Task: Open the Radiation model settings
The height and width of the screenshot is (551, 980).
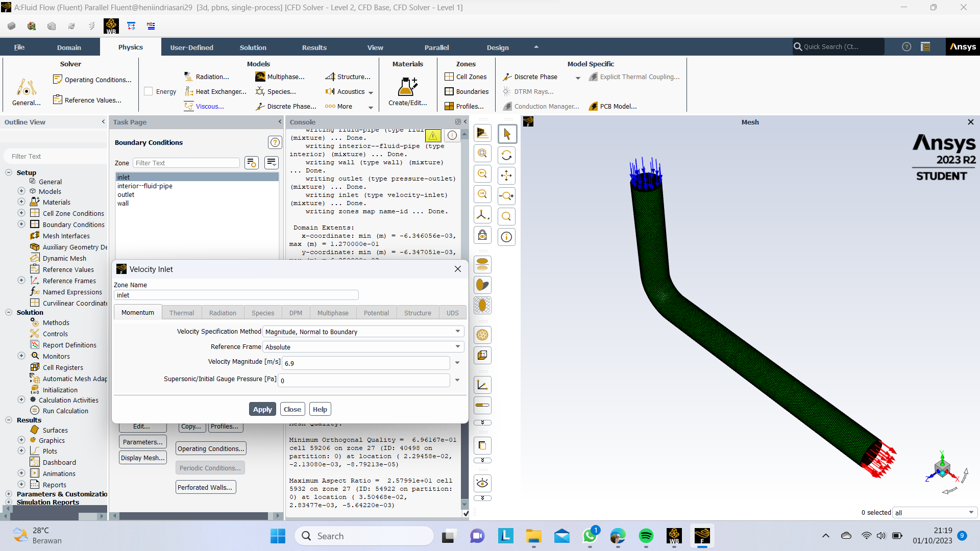Action: click(x=207, y=77)
